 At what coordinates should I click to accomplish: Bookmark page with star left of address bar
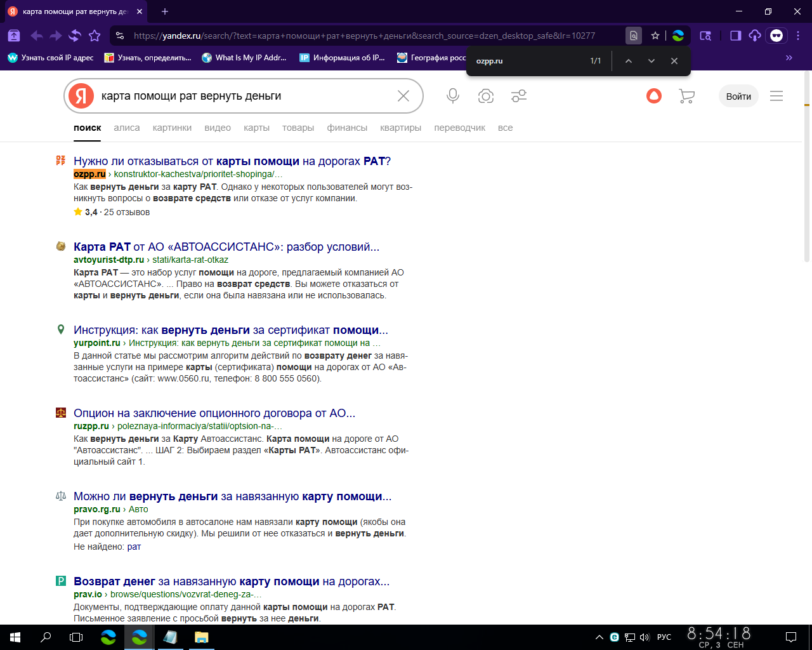coord(95,36)
